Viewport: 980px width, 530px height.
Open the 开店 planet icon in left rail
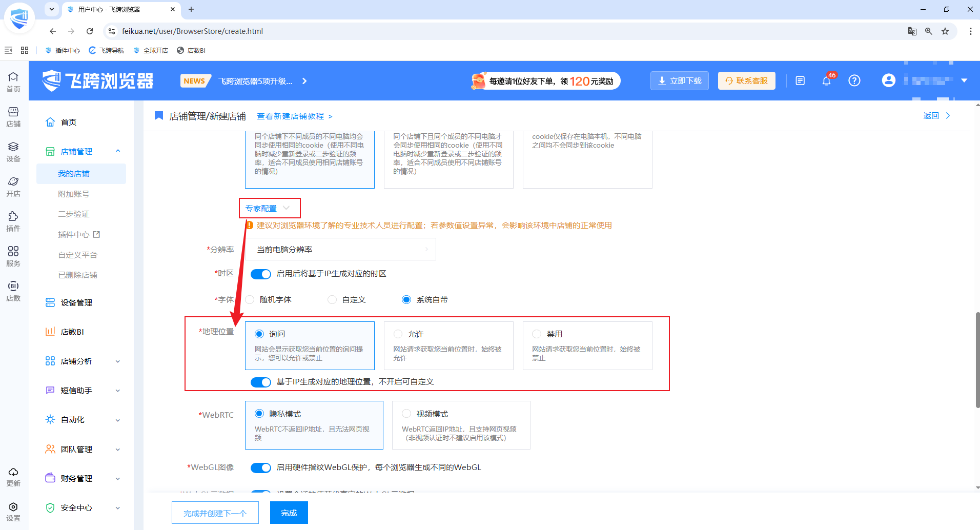tap(13, 187)
